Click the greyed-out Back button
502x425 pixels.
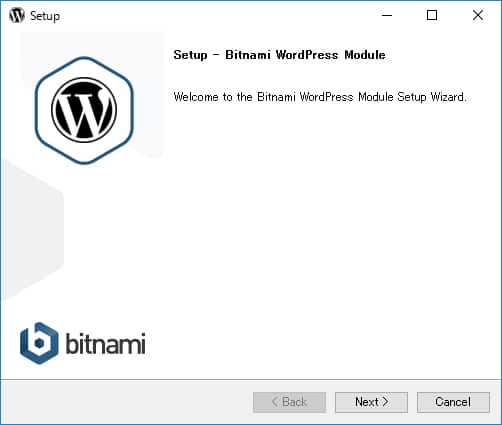click(289, 402)
